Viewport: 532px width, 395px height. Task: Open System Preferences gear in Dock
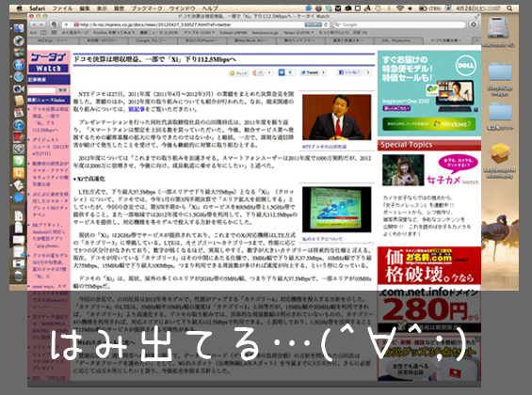18,149
